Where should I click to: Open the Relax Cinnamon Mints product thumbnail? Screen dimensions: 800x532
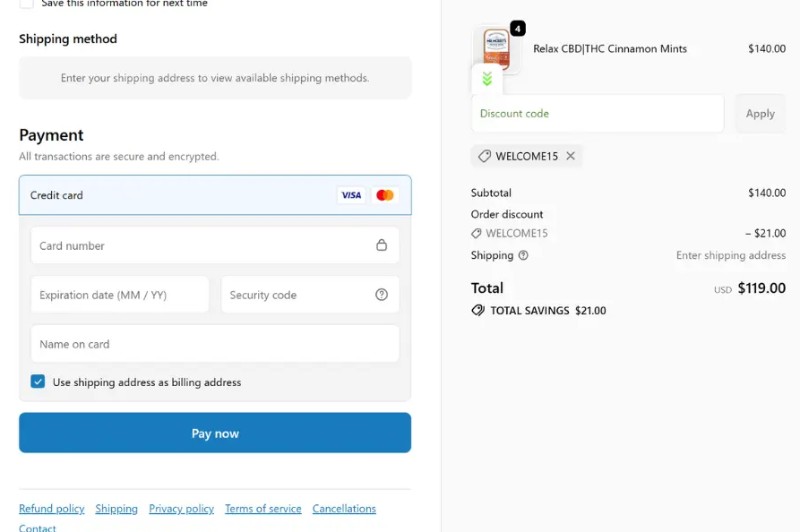[496, 49]
